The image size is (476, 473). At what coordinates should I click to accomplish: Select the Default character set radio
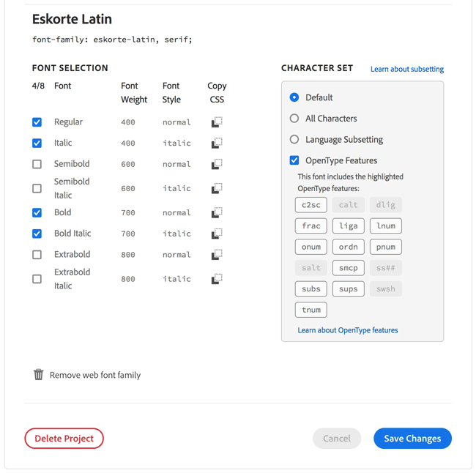pos(294,97)
